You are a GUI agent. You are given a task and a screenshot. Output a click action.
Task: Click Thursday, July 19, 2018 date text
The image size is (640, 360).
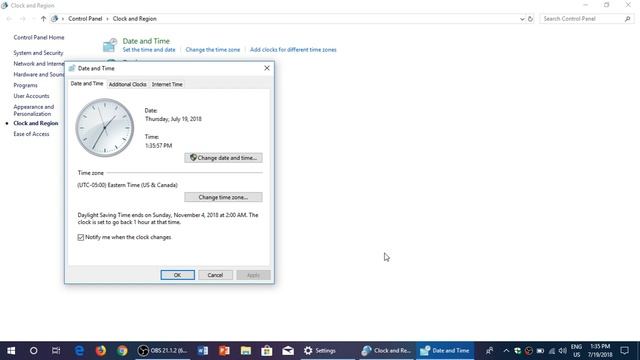tap(173, 119)
